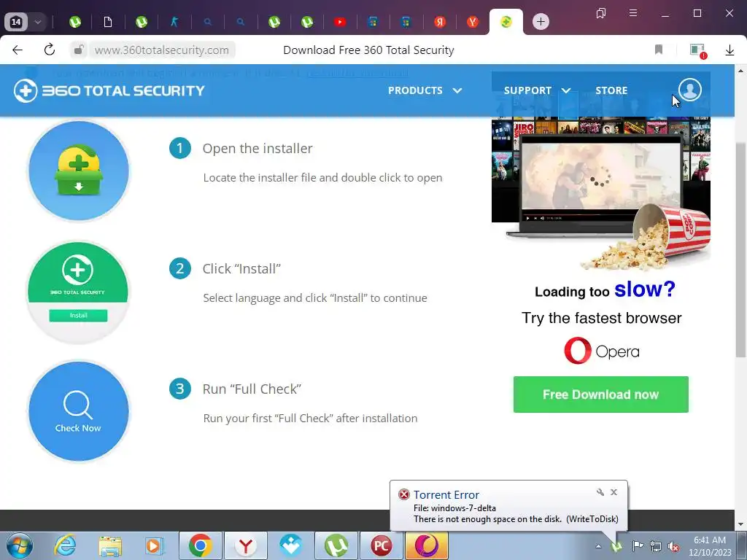Expand the tab group chevron beside 14
This screenshot has height=560, width=747.
(38, 22)
